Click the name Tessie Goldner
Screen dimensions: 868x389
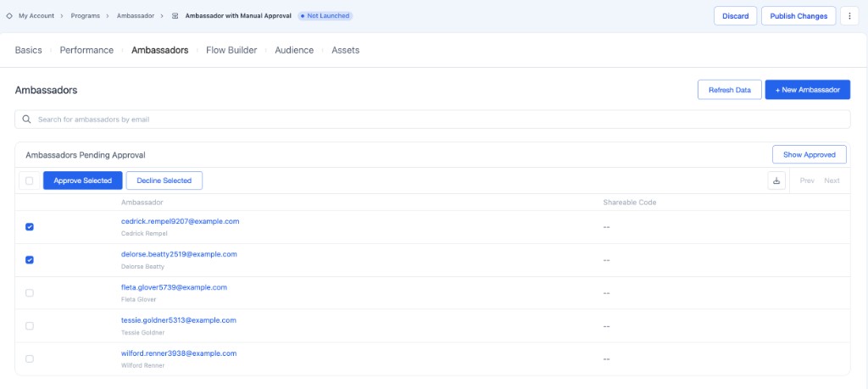pyautogui.click(x=142, y=332)
